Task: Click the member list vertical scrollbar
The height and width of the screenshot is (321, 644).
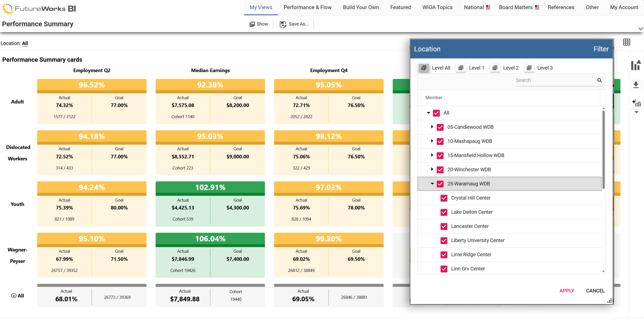Action: pos(604,150)
